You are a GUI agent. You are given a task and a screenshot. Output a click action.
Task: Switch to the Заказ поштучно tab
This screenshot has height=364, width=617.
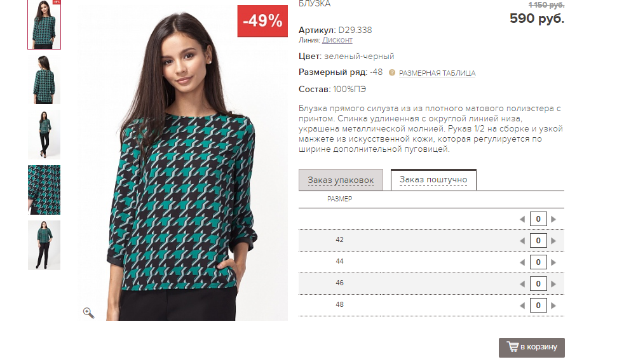(433, 180)
